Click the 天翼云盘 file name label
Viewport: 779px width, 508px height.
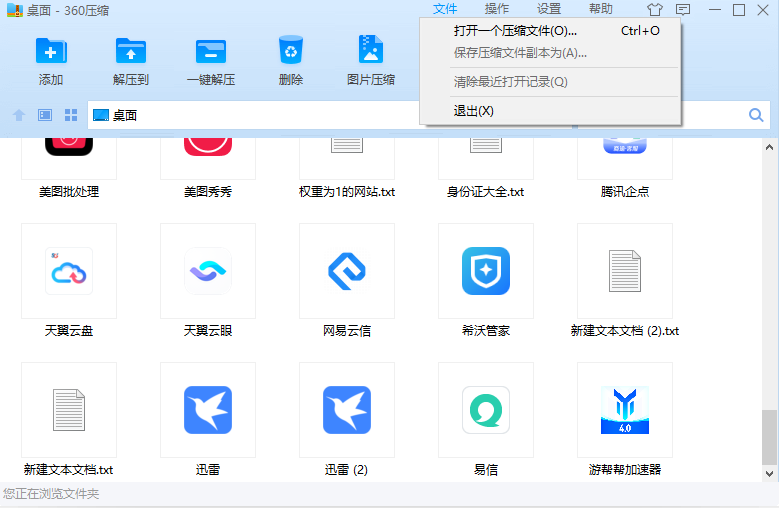click(69, 331)
